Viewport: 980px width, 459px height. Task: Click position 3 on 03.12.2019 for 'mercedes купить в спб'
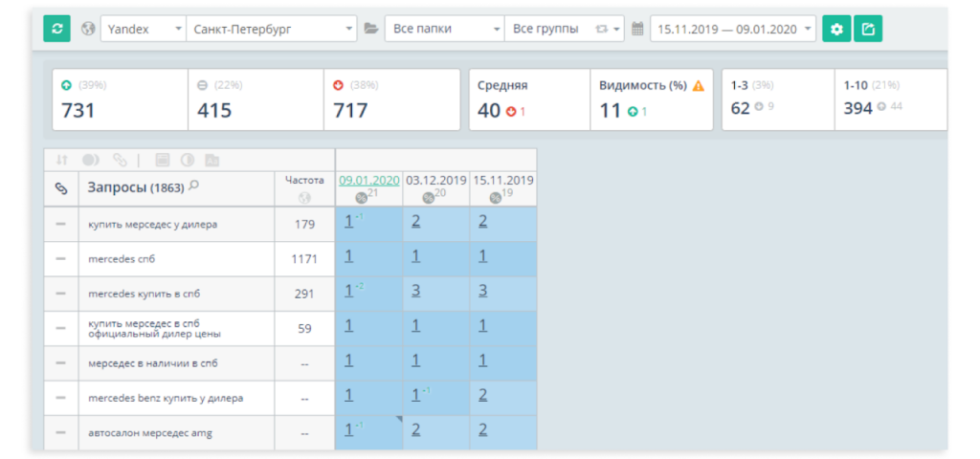[415, 291]
